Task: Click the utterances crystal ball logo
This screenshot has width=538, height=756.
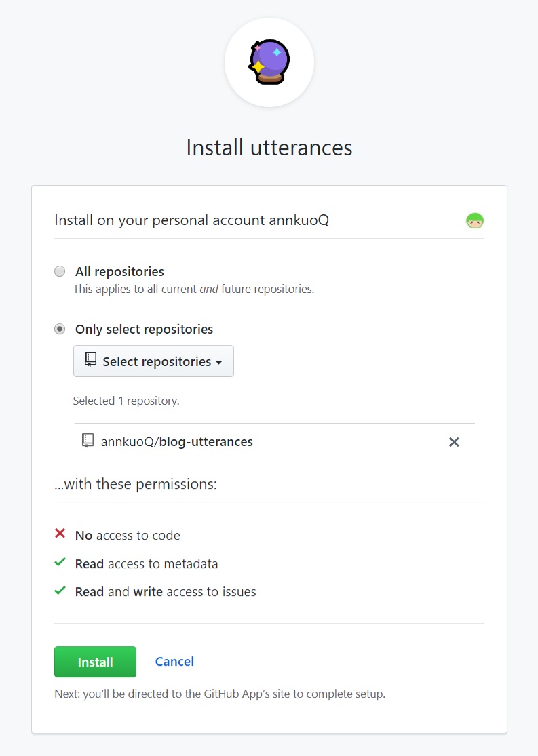Action: tap(269, 62)
